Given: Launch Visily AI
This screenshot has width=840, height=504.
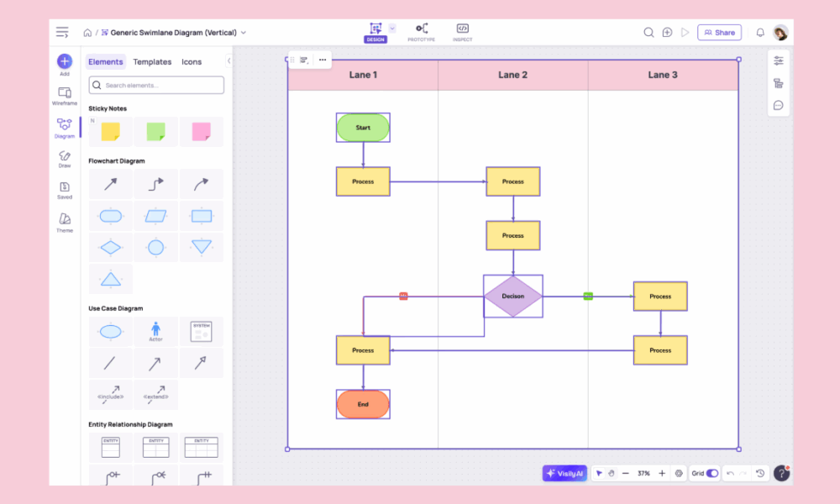Looking at the screenshot, I should [564, 474].
